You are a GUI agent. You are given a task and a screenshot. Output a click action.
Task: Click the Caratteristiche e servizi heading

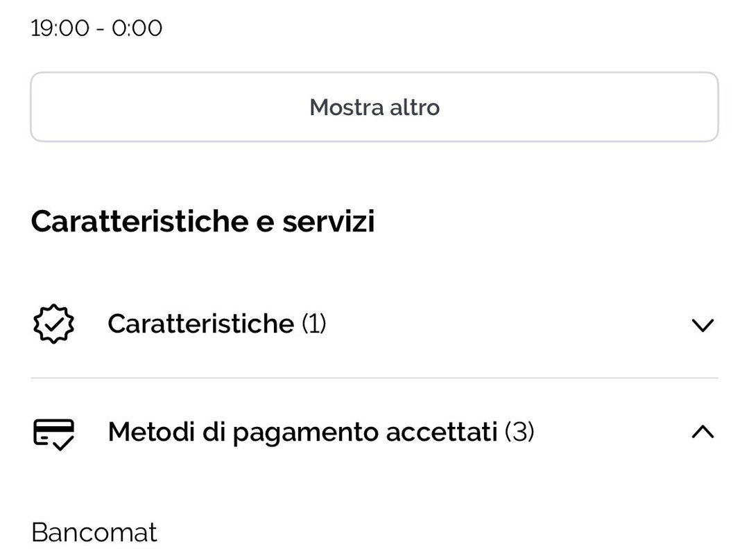click(203, 222)
